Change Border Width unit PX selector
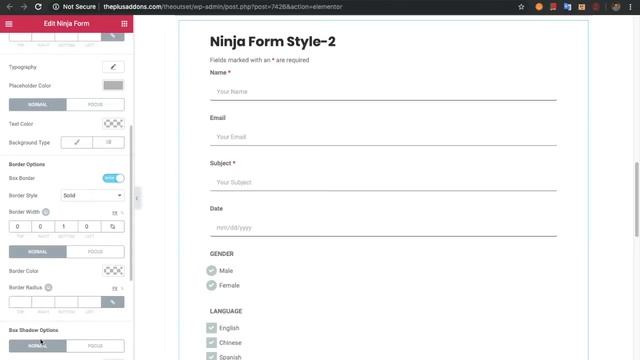 115,213
